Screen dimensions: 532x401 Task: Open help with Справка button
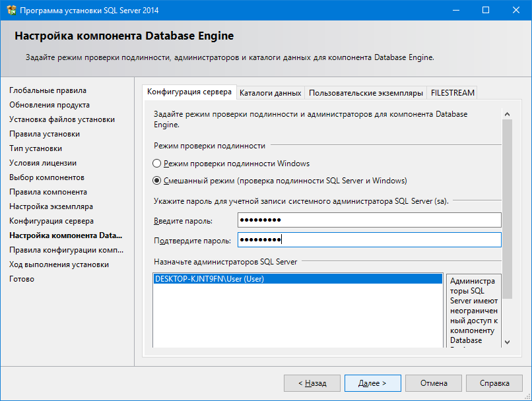pyautogui.click(x=494, y=383)
